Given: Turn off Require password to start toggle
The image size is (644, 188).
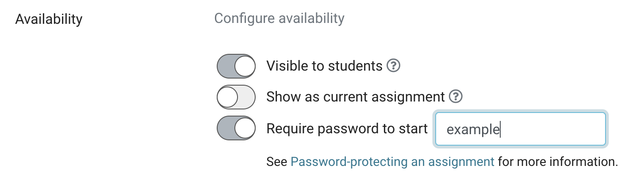Looking at the screenshot, I should 236,128.
